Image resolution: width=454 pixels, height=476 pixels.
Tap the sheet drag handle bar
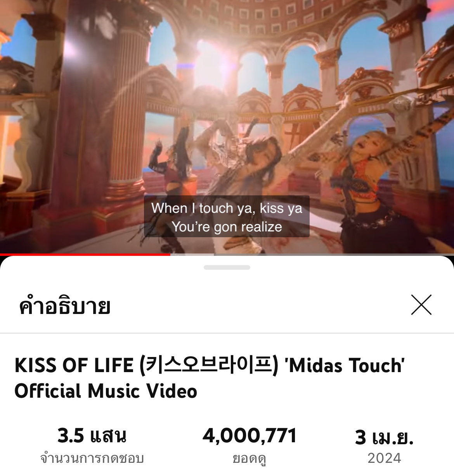(x=227, y=267)
